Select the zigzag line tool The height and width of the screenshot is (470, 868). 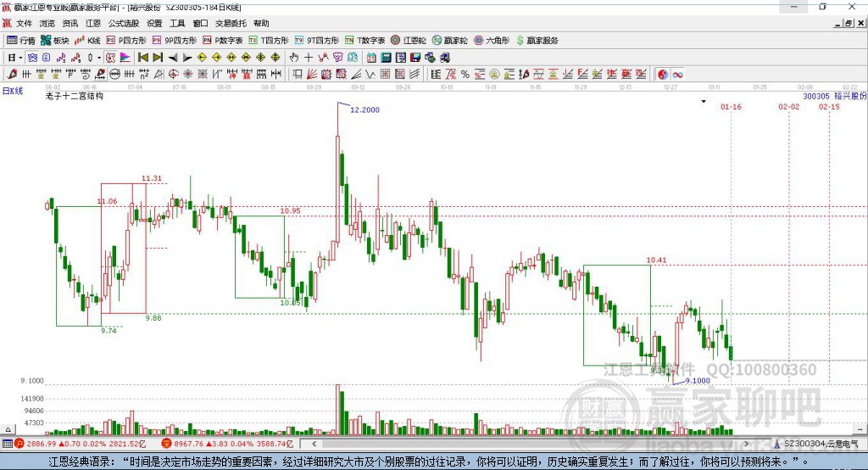[x=371, y=75]
